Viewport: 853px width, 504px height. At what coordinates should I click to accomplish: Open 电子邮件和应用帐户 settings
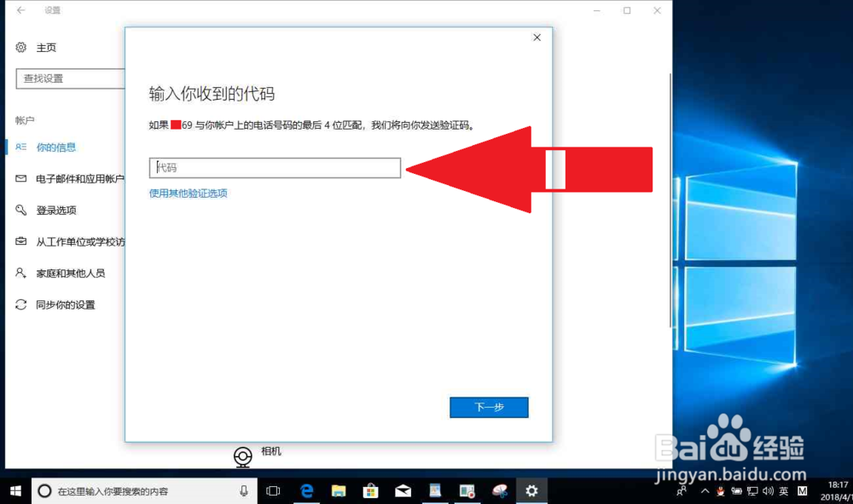point(73,178)
